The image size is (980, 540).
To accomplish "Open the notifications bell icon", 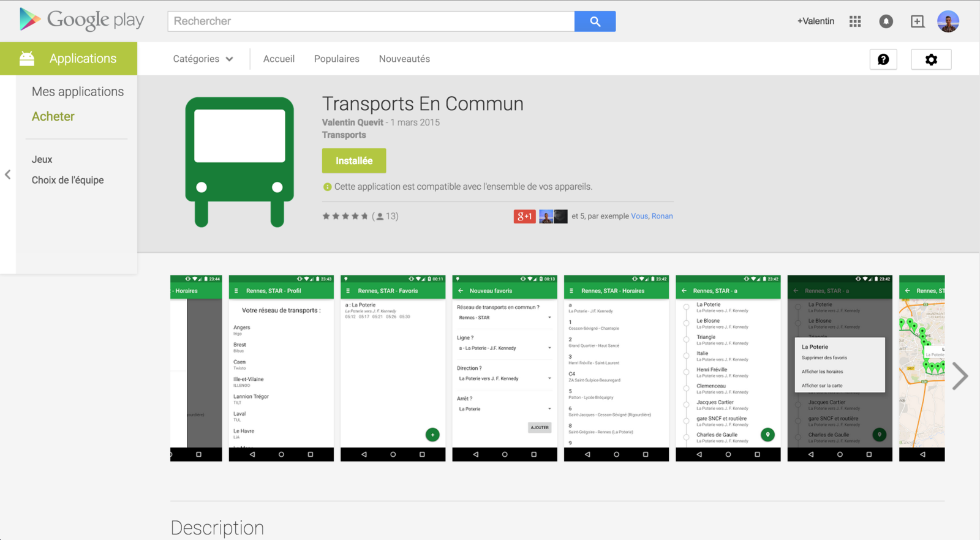I will pyautogui.click(x=886, y=21).
